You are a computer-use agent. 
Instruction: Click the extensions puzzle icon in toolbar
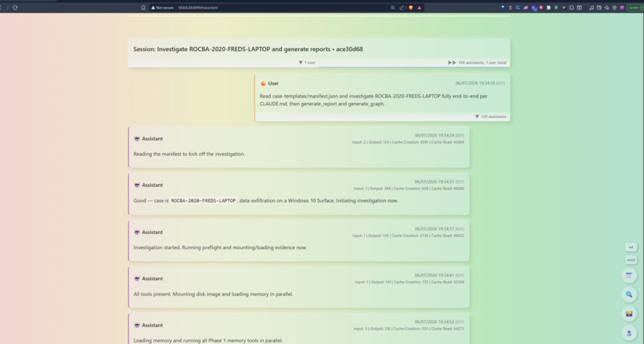pos(571,7)
